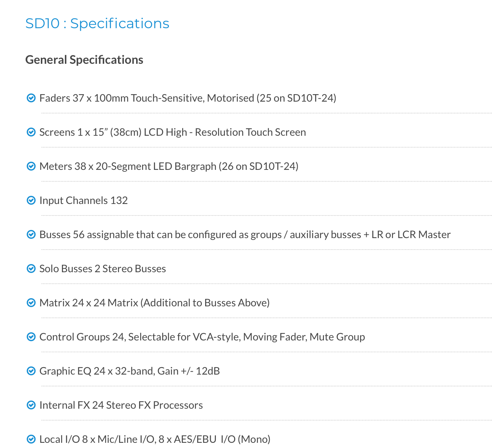Click the Input Channels 132 text
492x448 pixels.
(x=83, y=200)
